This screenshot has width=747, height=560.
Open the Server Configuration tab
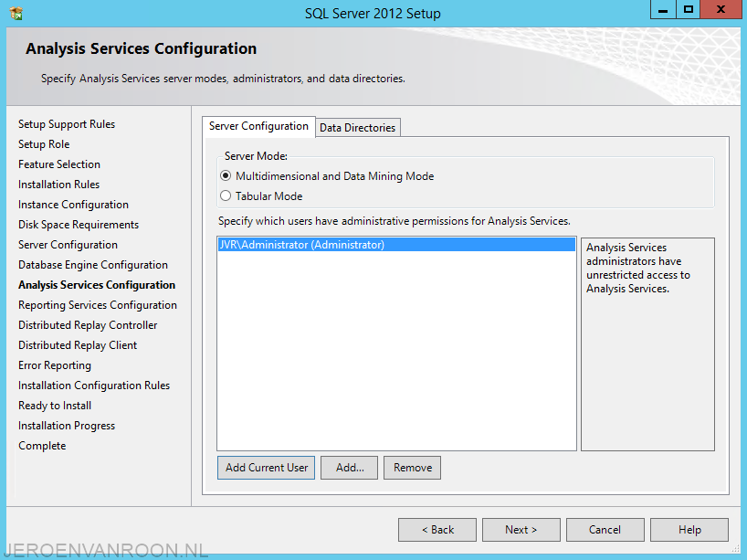258,126
